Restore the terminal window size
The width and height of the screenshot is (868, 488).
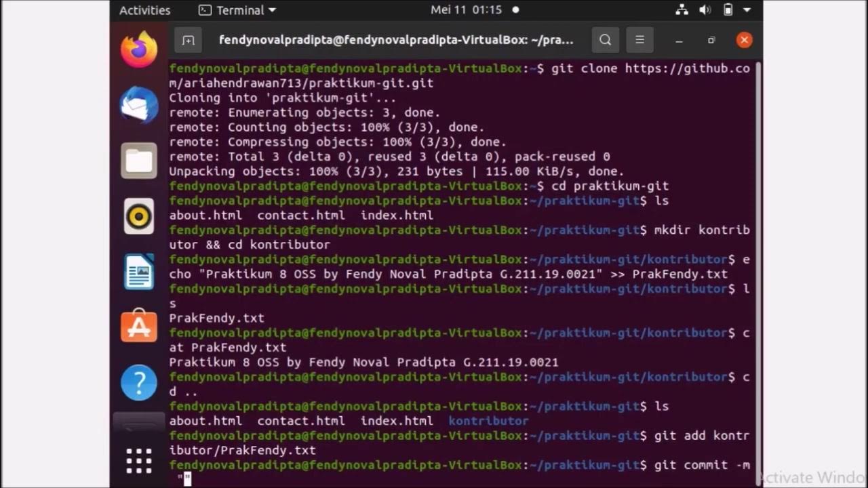click(x=711, y=40)
